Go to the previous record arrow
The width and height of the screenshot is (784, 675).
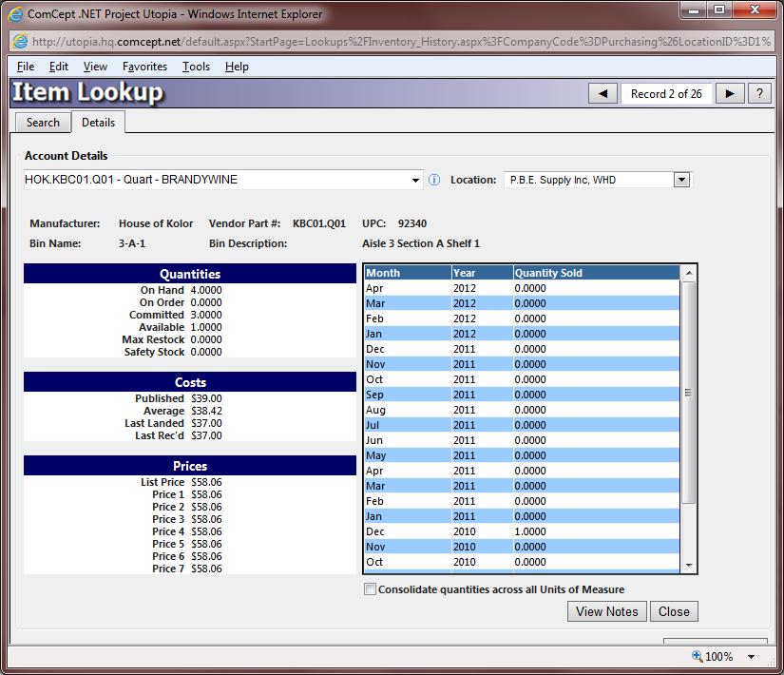click(x=602, y=93)
